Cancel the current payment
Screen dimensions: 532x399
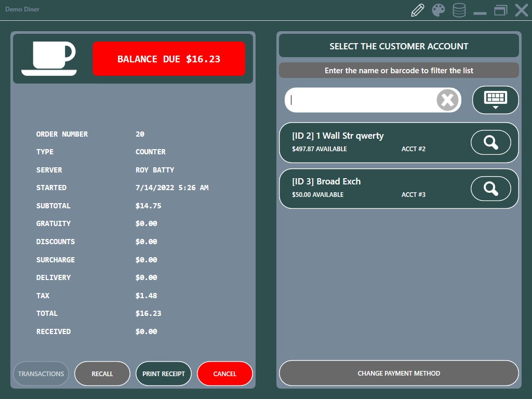click(x=224, y=374)
